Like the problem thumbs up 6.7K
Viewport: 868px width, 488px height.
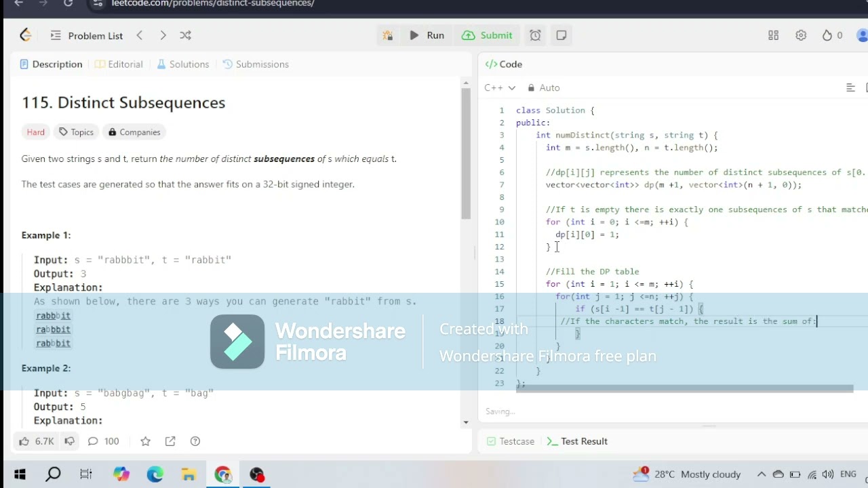point(36,441)
